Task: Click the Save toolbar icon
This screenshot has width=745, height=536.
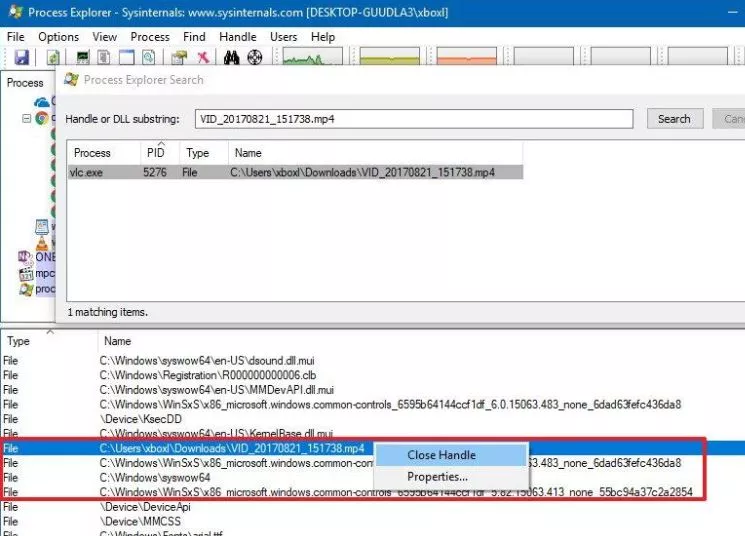Action: pos(21,57)
